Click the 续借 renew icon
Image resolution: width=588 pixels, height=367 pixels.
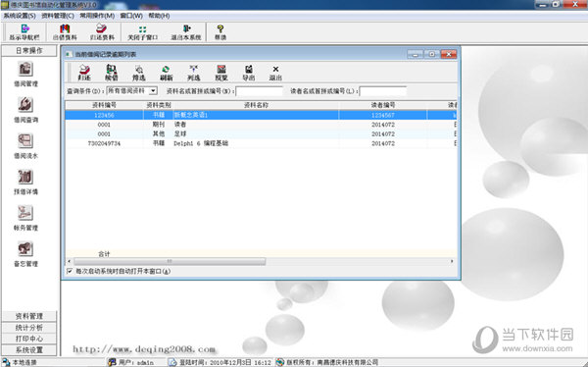pos(112,73)
